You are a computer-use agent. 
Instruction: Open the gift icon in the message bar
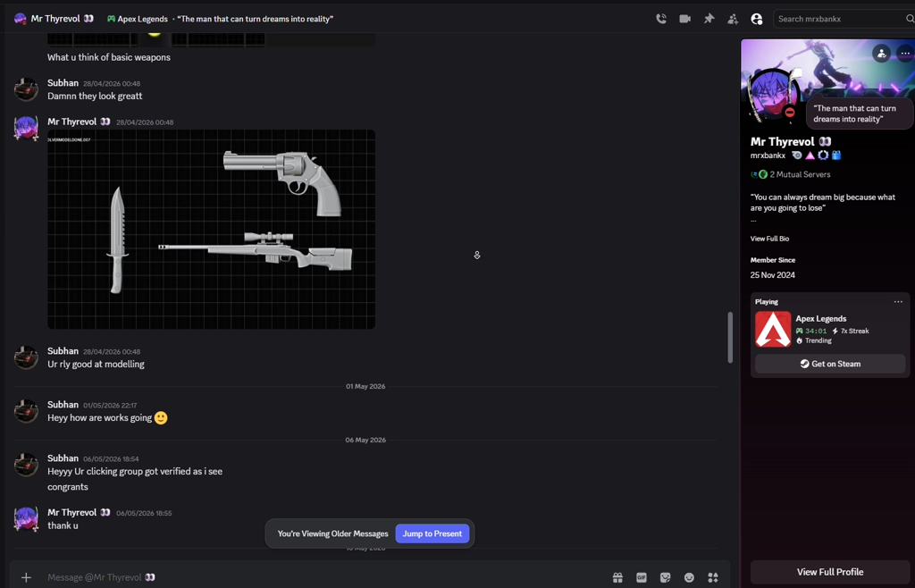pyautogui.click(x=617, y=577)
